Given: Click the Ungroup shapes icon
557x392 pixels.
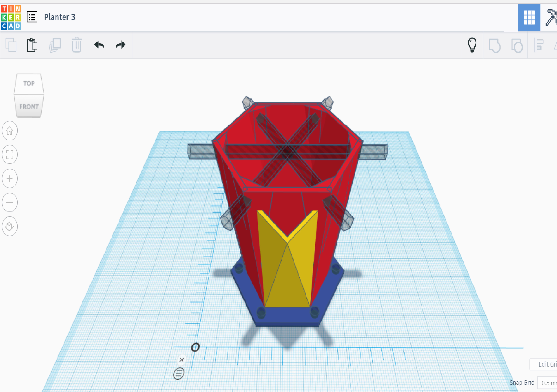Looking at the screenshot, I should pyautogui.click(x=517, y=46).
